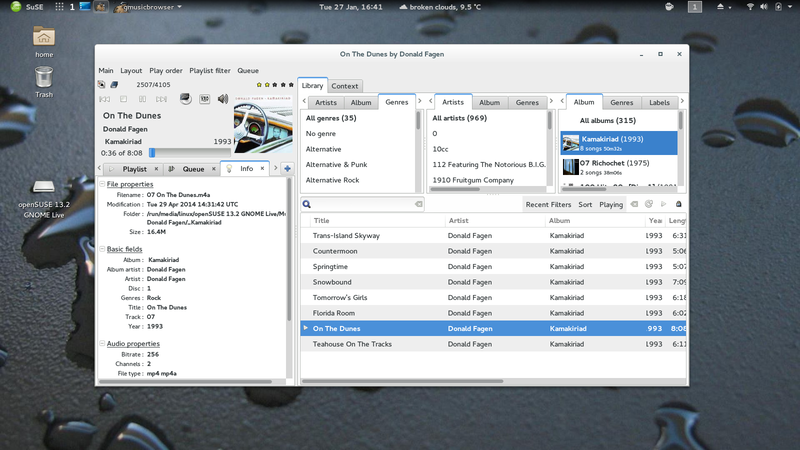The image size is (800, 450).
Task: Skip to the next track
Action: pyautogui.click(x=161, y=99)
